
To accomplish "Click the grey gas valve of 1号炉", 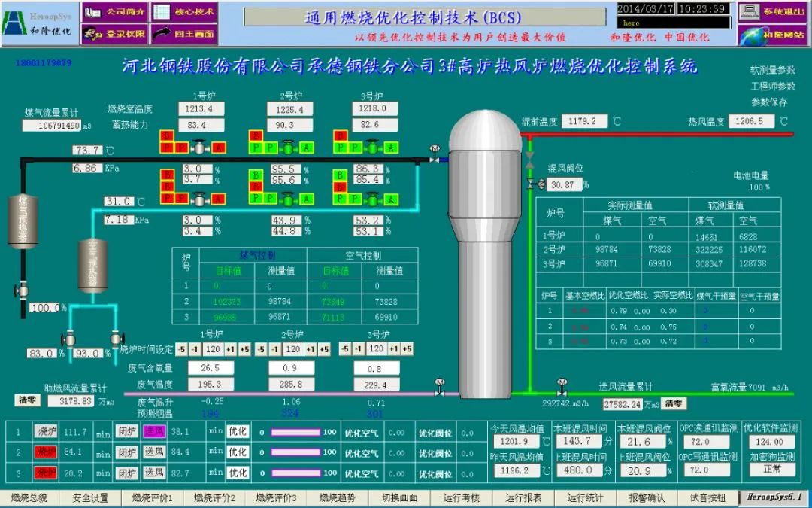I will 198,148.
